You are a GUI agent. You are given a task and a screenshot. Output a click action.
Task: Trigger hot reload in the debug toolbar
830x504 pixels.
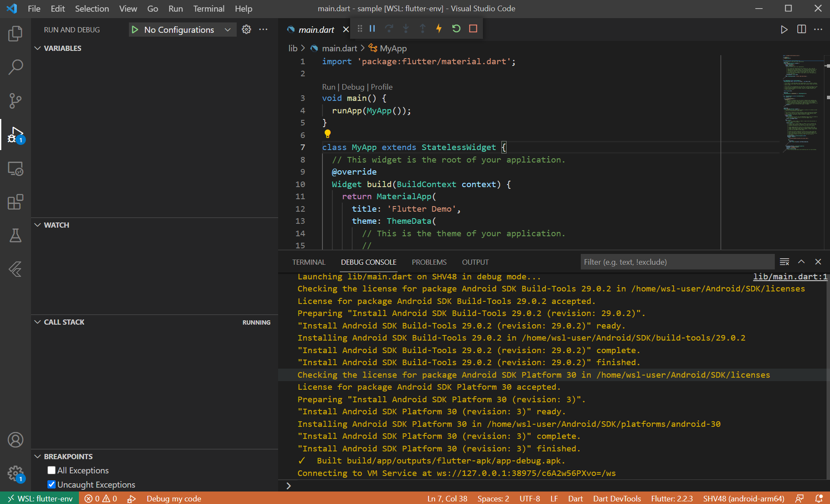click(x=439, y=28)
